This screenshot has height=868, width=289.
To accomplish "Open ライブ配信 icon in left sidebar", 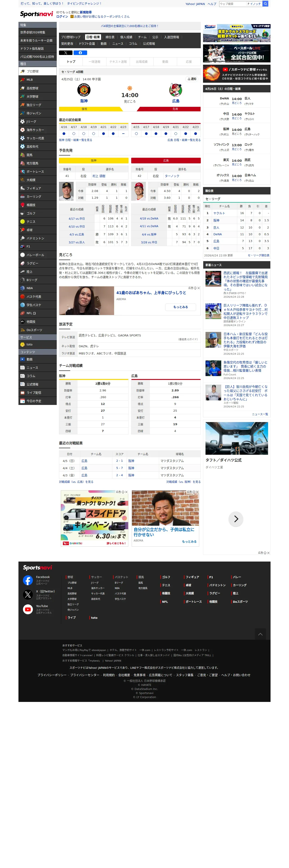I will pos(23,393).
